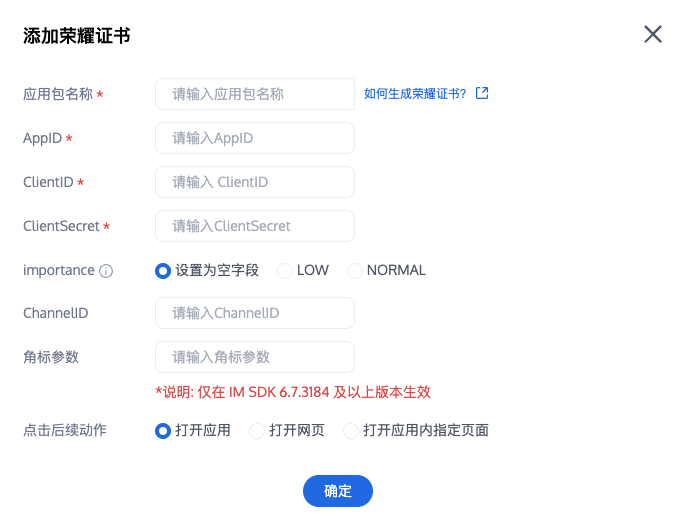Focus the ClientSecret input field
The width and height of the screenshot is (689, 524).
(x=255, y=226)
